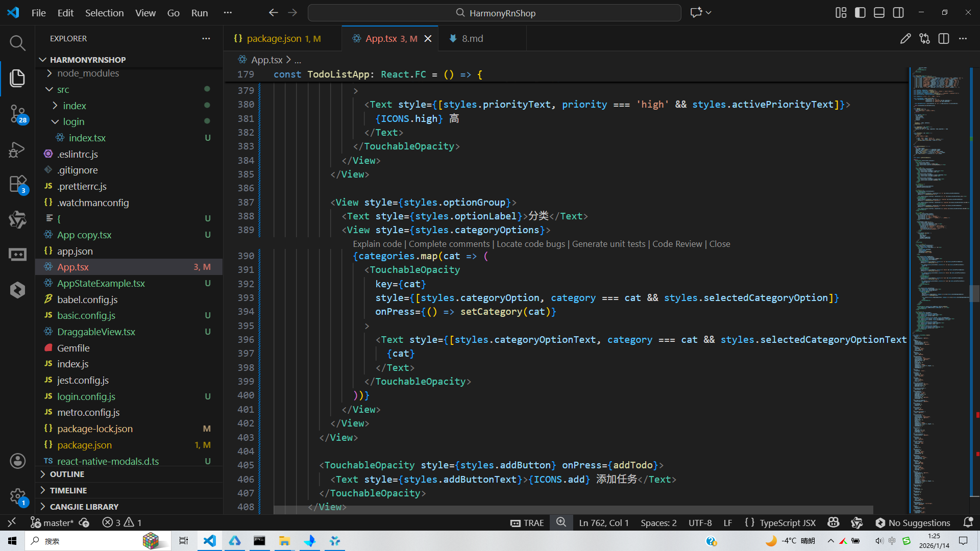This screenshot has height=551, width=980.
Task: Click the notifications bell in status bar
Action: point(968,522)
